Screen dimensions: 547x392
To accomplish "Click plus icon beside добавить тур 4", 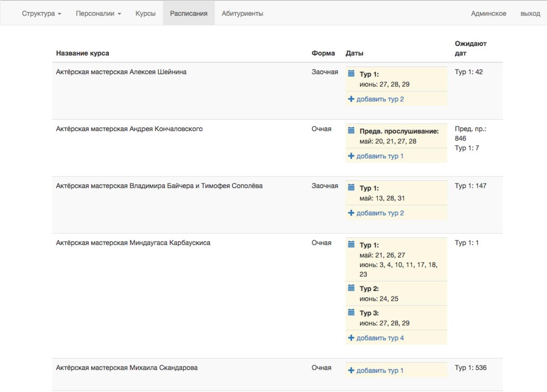I will (x=351, y=338).
